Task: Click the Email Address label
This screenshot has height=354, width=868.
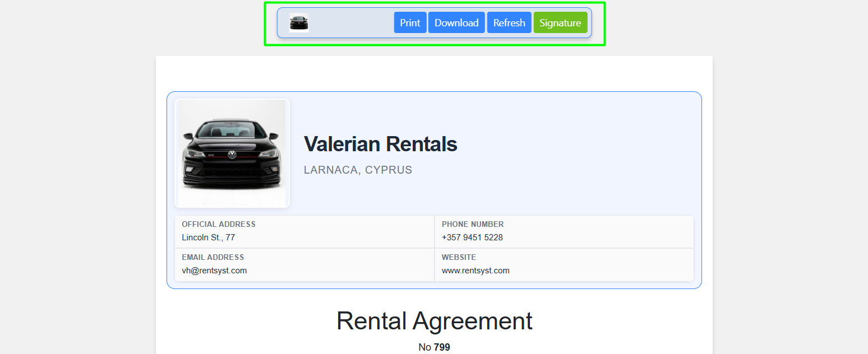Action: 213,257
